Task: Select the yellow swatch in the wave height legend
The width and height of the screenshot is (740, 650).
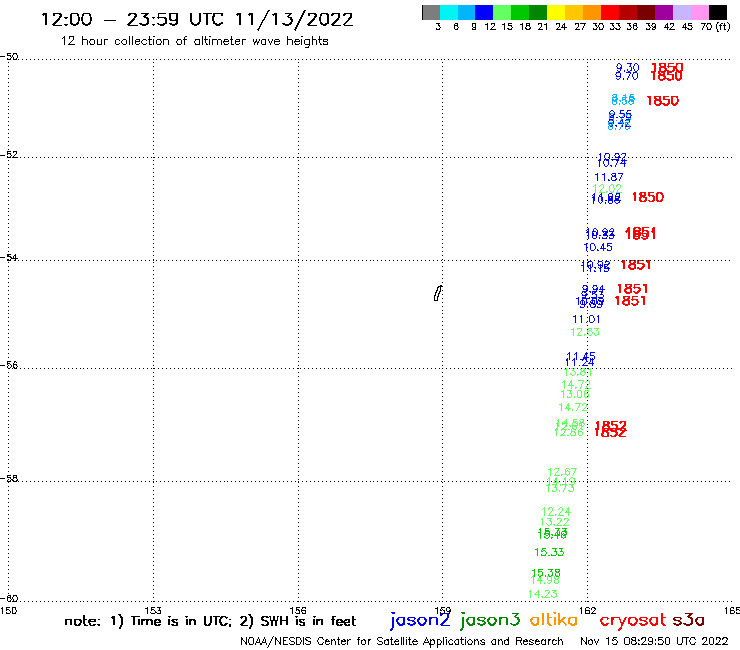Action: (556, 12)
